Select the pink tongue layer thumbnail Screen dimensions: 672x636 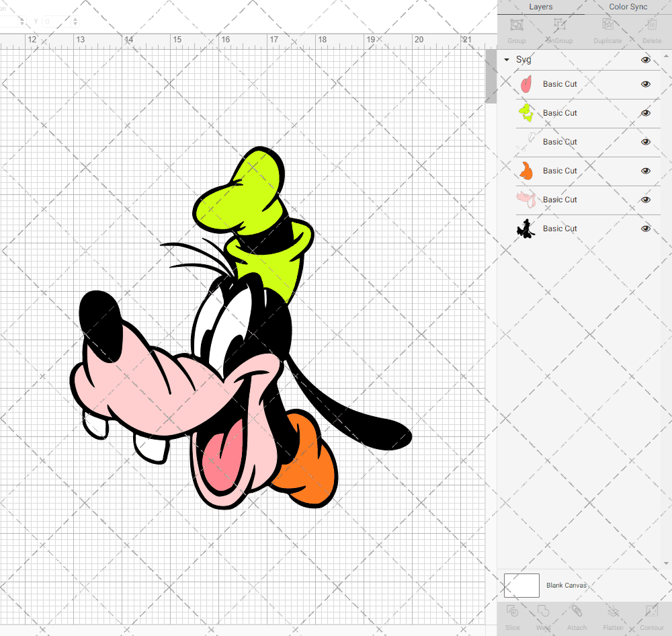coord(526,84)
